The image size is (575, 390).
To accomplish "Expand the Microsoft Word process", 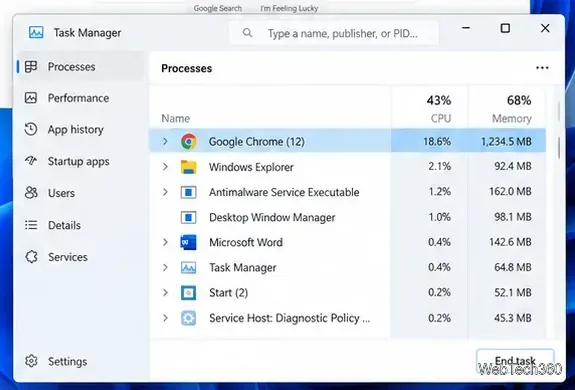I will click(165, 242).
